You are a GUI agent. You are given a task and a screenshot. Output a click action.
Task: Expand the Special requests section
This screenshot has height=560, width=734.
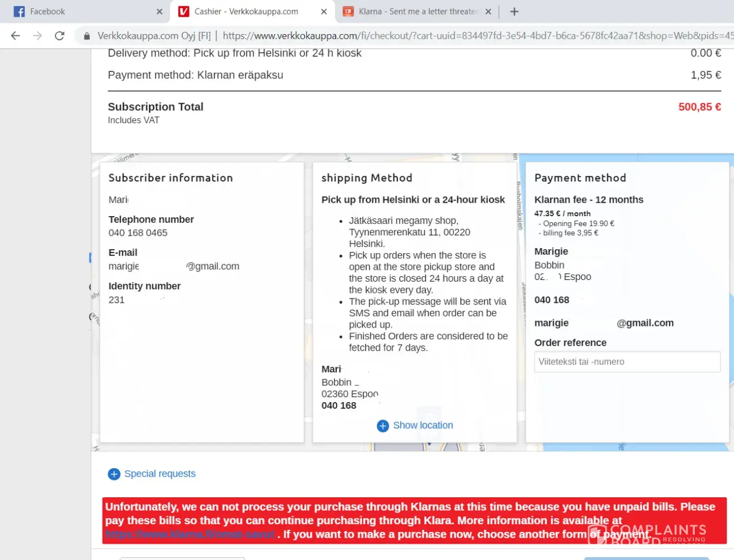tap(160, 474)
